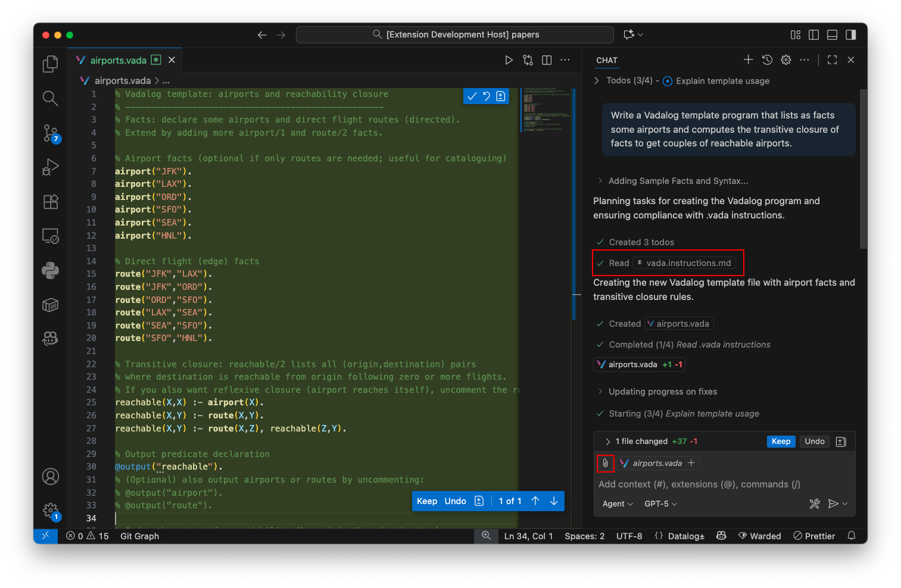Screen dimensions: 901x588
Task: Discard inline change with undo arrow
Action: tap(487, 96)
